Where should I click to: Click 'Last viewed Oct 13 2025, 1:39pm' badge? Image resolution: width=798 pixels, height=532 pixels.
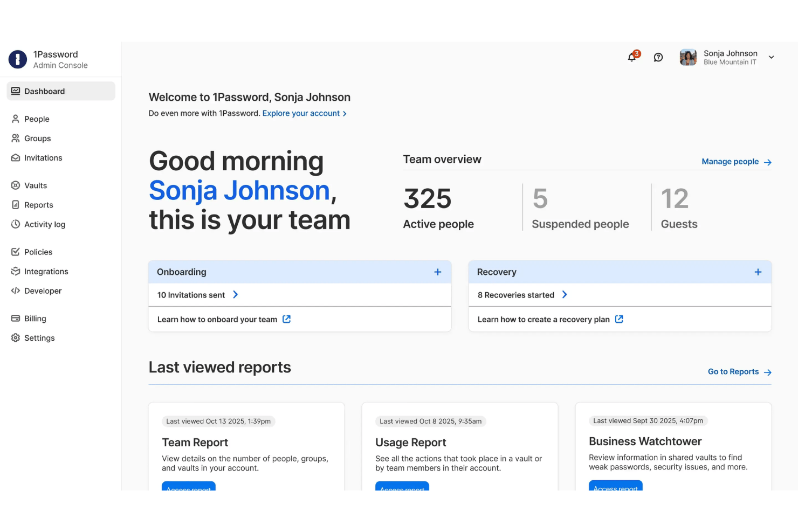218,421
